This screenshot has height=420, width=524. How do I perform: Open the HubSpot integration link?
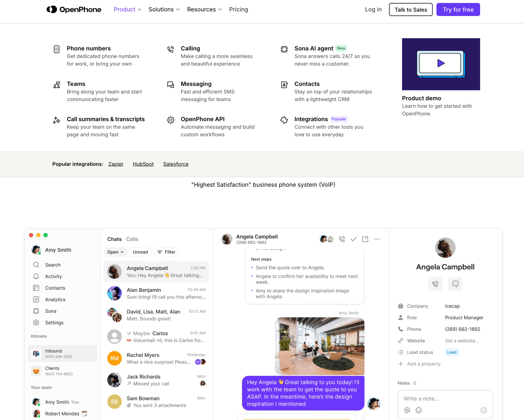pos(143,164)
